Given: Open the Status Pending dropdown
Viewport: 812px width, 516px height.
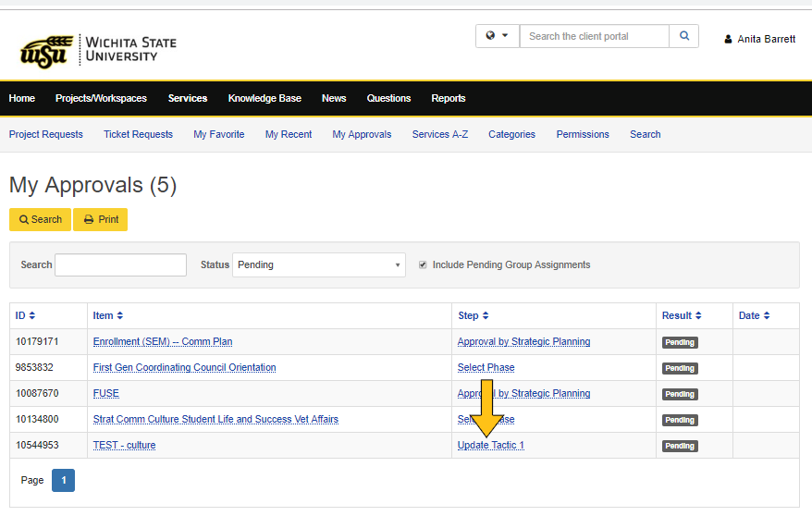Looking at the screenshot, I should [319, 265].
